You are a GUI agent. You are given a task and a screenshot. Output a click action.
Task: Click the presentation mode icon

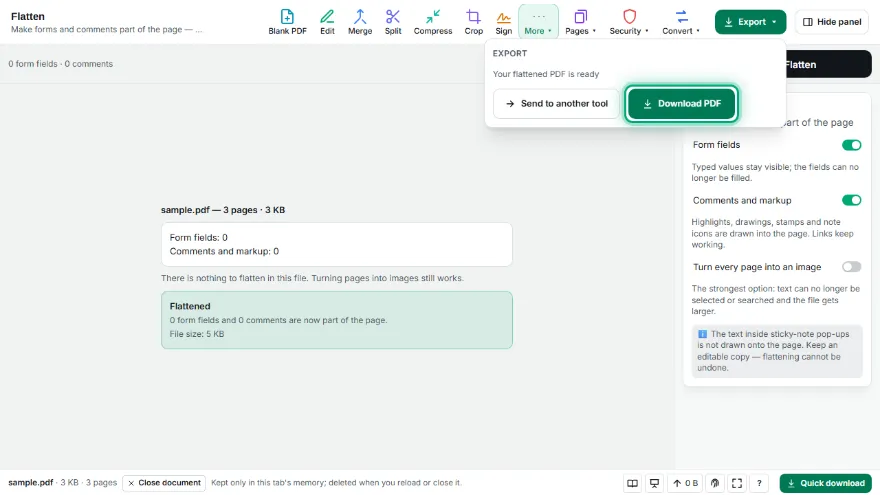[x=654, y=483]
